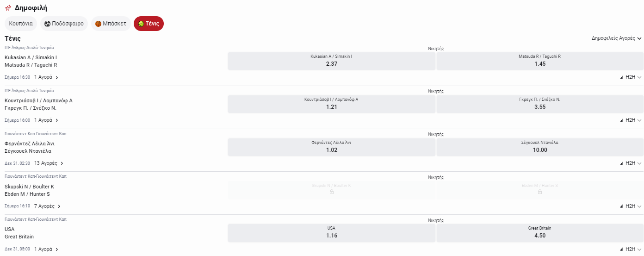Bet on Matsuda R / Taguchi R at 1.45
The width and height of the screenshot is (644, 256).
(539, 61)
